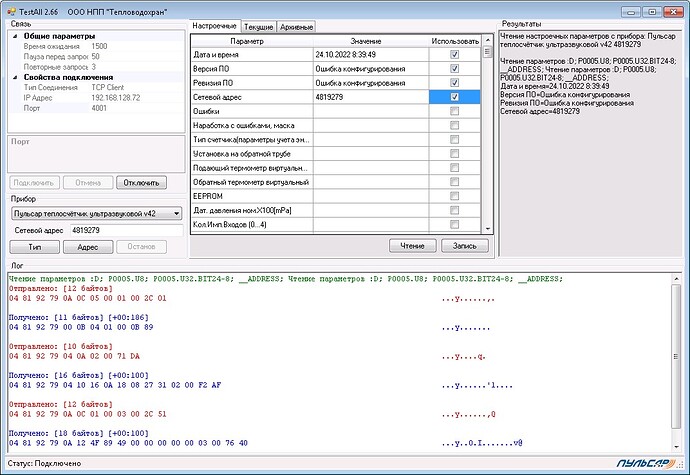Enable the Подающий термометр виртуальный checkbox
This screenshot has height=475, width=690.
click(x=455, y=168)
